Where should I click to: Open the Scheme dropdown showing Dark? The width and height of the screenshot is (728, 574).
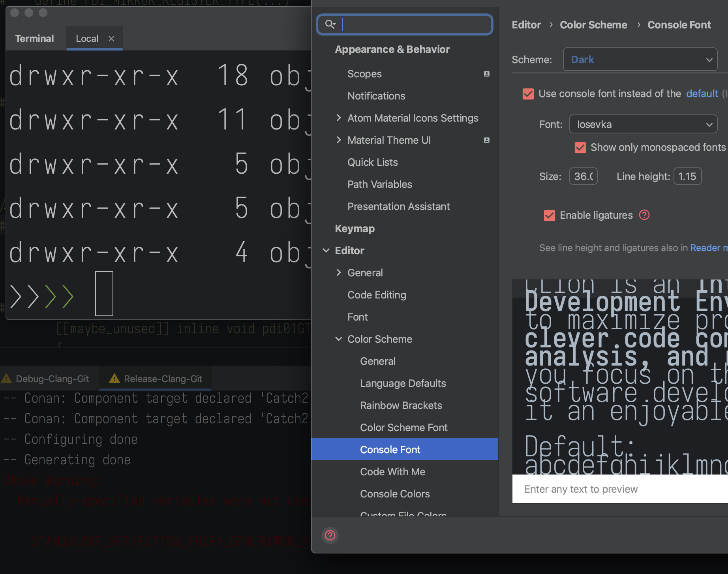click(x=640, y=59)
